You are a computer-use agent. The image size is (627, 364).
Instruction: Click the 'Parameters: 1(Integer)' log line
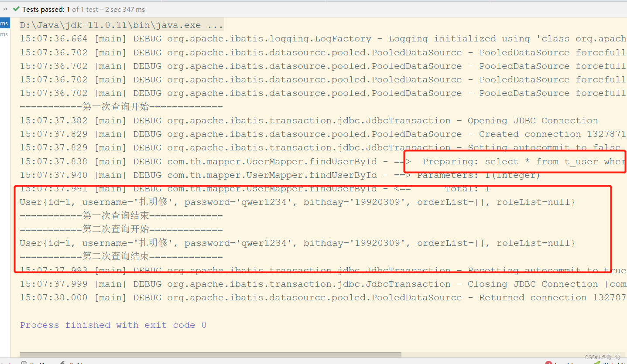click(280, 175)
